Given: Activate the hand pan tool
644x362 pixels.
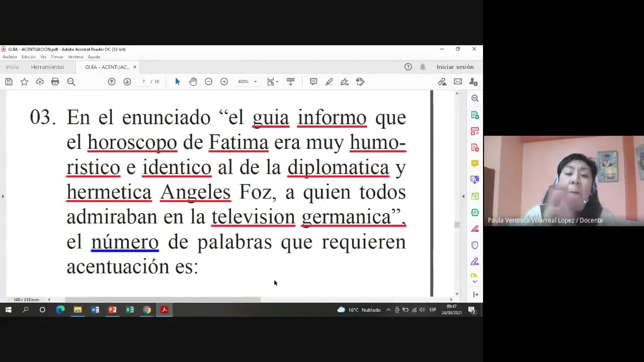Looking at the screenshot, I should [193, 81].
